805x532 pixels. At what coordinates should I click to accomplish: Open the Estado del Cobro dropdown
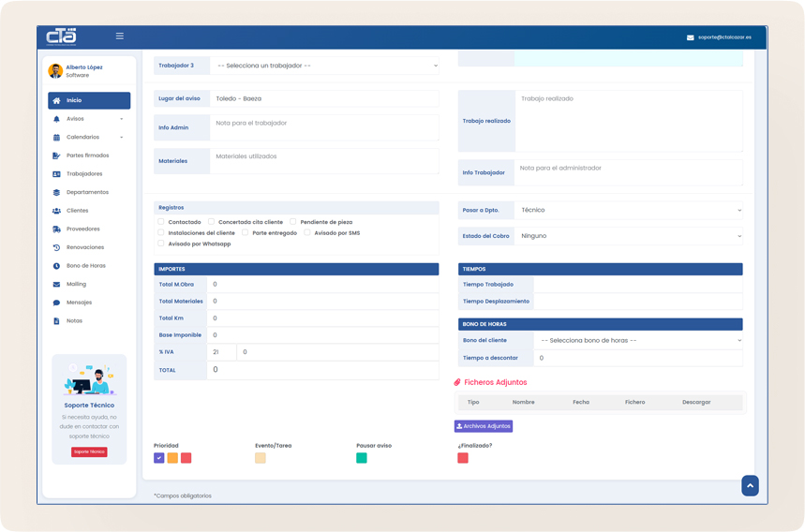coord(629,236)
